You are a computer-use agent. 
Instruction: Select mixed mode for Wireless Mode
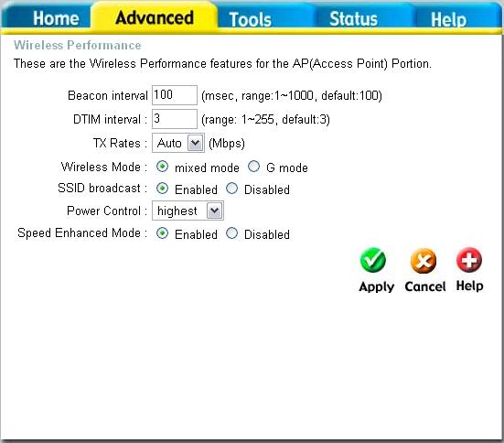(162, 167)
